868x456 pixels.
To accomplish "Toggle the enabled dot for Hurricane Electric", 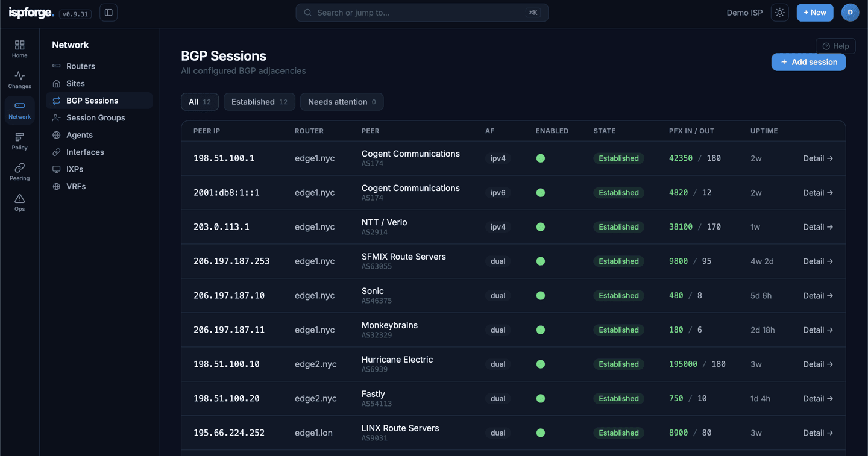I will click(541, 364).
